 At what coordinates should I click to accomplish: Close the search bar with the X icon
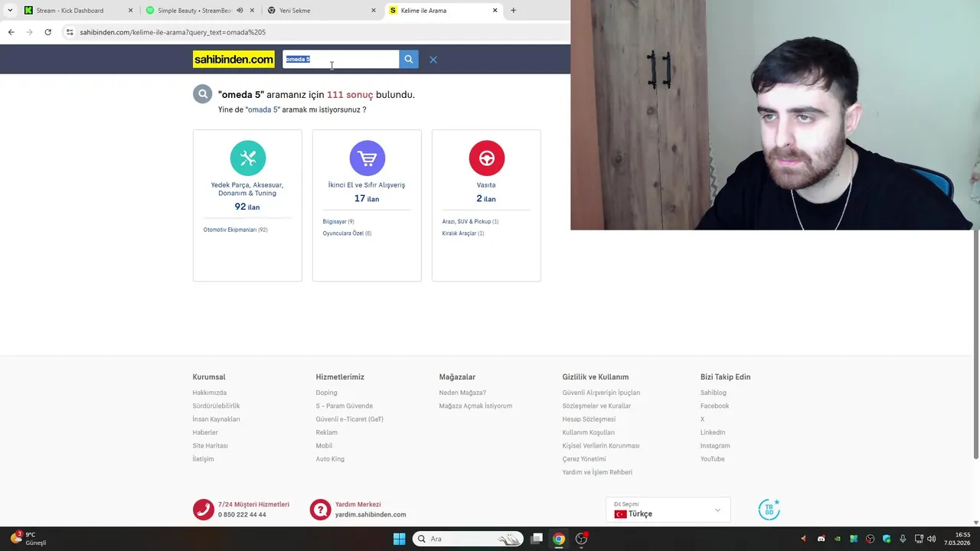433,60
